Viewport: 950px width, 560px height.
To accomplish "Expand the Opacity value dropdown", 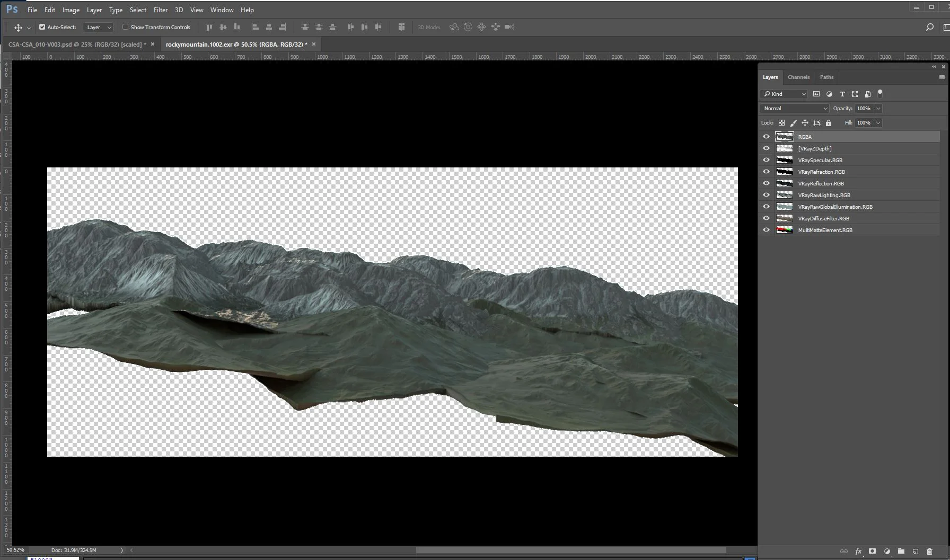I will coord(878,108).
